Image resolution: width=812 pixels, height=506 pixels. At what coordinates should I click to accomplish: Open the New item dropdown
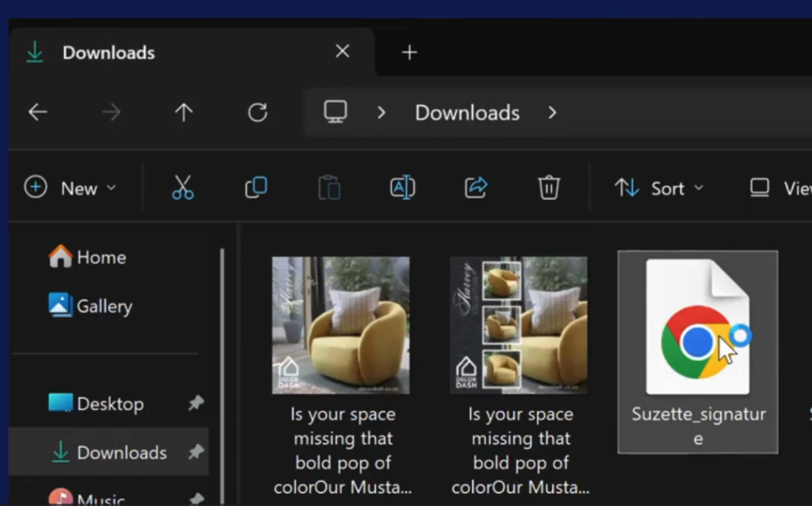coord(70,188)
